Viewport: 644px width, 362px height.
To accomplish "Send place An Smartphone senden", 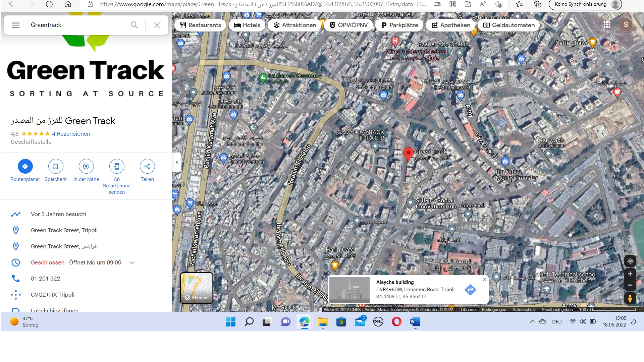I will tap(117, 177).
